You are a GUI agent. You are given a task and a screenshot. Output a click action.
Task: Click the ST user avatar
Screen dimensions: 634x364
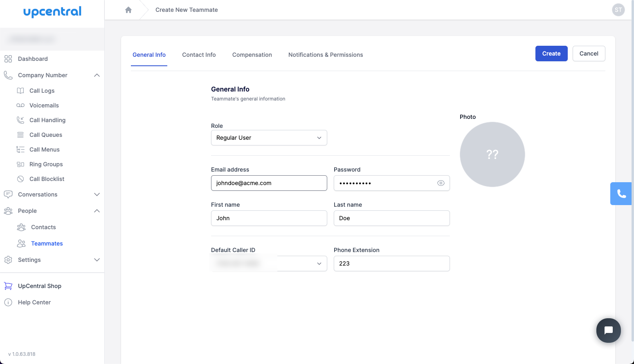pyautogui.click(x=618, y=10)
